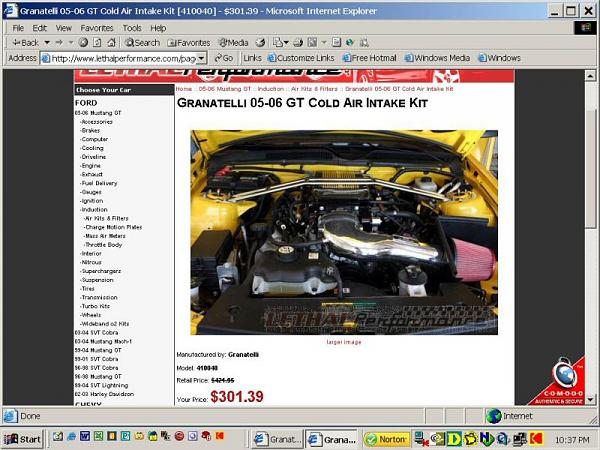Click the 'larger image' link under photo
Viewport: 600px width, 450px height.
(x=344, y=342)
